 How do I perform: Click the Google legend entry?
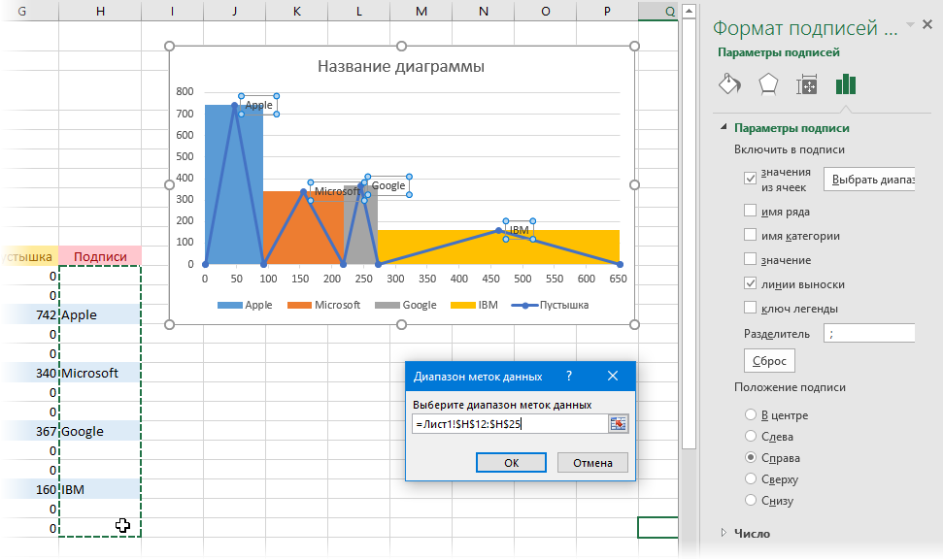coord(405,306)
